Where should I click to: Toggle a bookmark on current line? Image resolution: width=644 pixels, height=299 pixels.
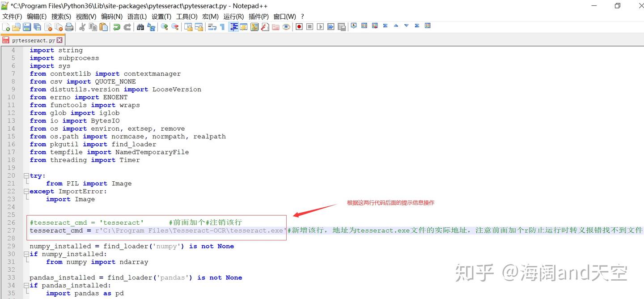tap(354, 26)
